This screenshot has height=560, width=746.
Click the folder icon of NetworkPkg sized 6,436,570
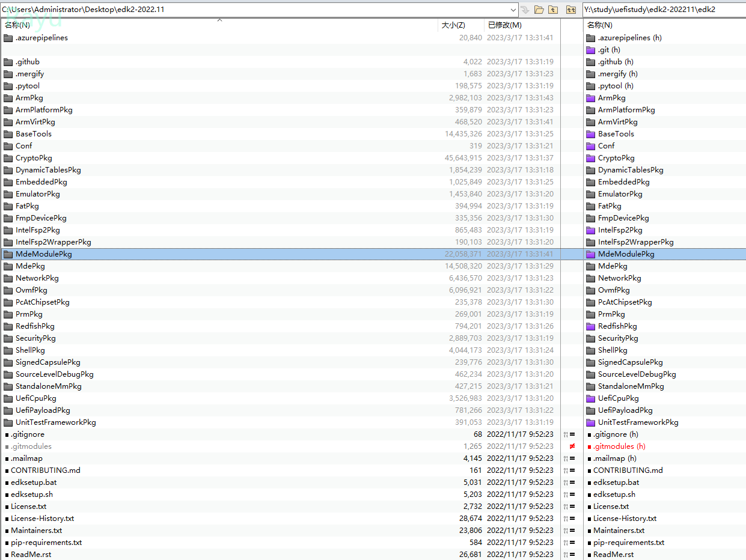[8, 278]
